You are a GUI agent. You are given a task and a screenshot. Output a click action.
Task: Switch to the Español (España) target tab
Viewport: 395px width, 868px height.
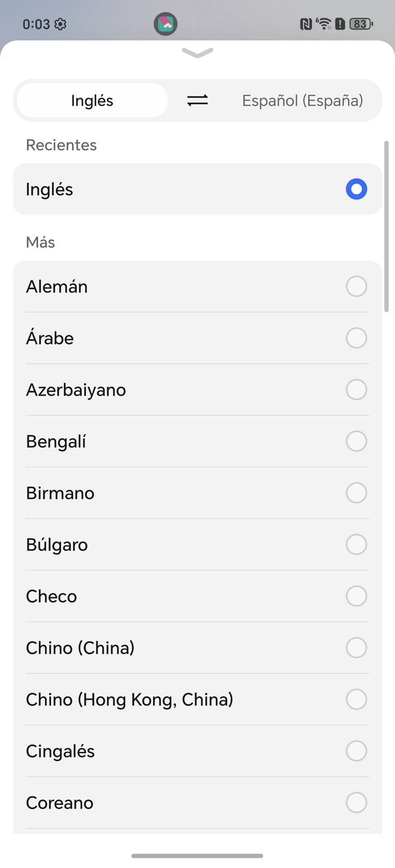pyautogui.click(x=302, y=100)
